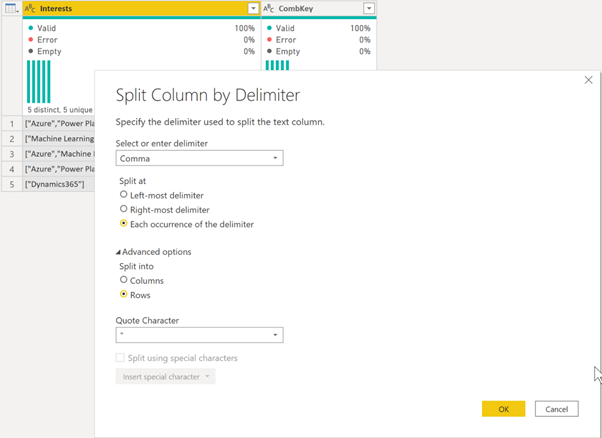The image size is (602, 438).
Task: Select row number 4 in the grid
Action: coord(12,169)
